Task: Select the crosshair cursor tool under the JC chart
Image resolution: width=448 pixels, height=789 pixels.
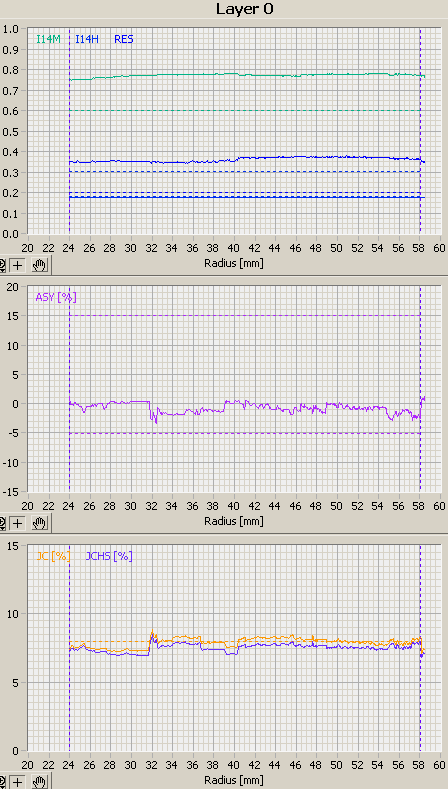Action: pyautogui.click(x=18, y=782)
